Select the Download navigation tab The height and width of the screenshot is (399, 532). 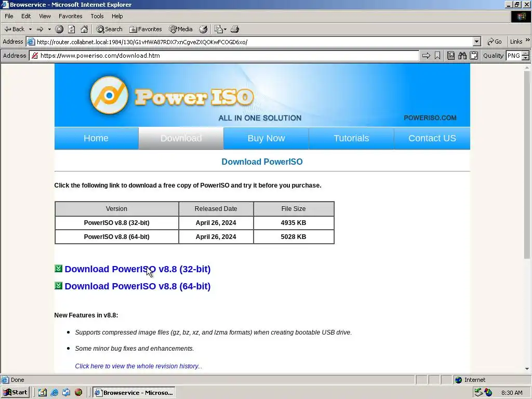(181, 138)
